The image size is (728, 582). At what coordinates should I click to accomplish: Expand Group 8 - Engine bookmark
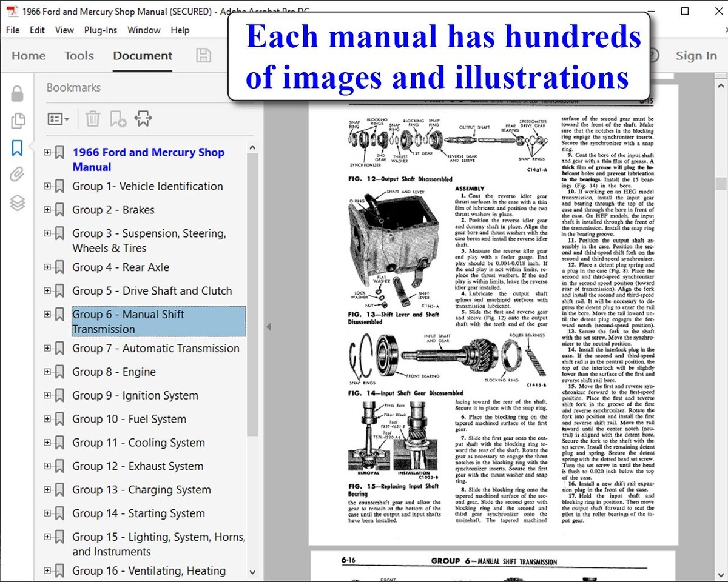click(47, 372)
